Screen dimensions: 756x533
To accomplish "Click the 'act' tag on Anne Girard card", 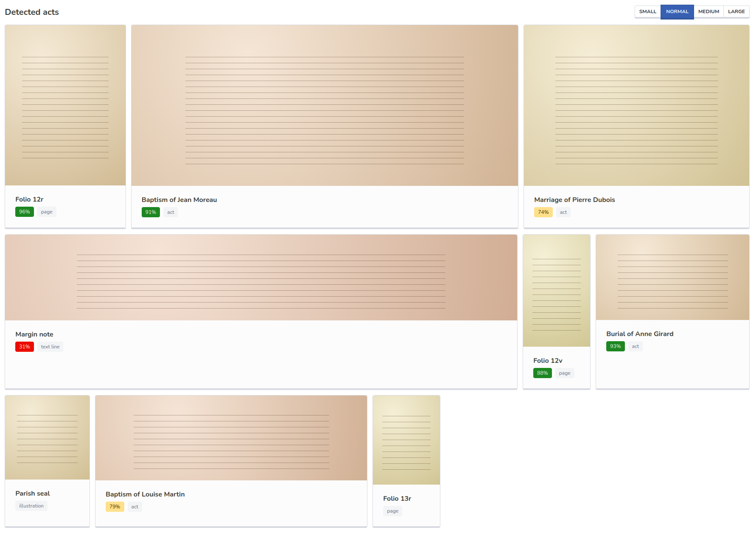I will (x=636, y=346).
